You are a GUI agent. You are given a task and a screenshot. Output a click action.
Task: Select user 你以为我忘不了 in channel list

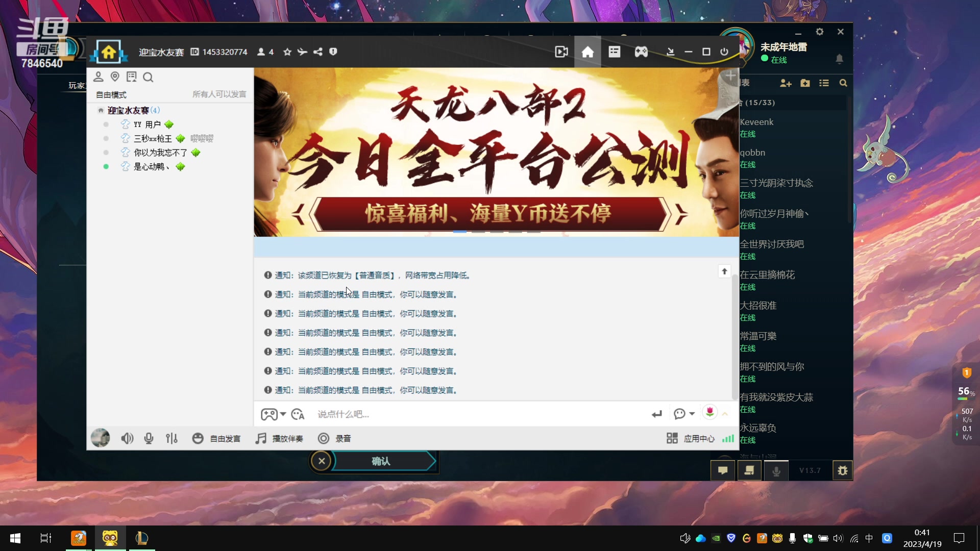point(161,153)
